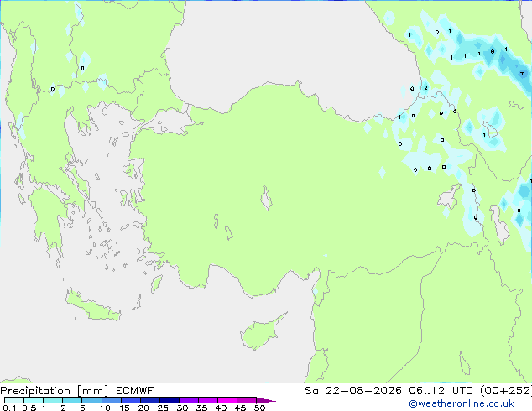Select the forecast date '22-08-2026' text
532x411 pixels.
pyautogui.click(x=363, y=391)
